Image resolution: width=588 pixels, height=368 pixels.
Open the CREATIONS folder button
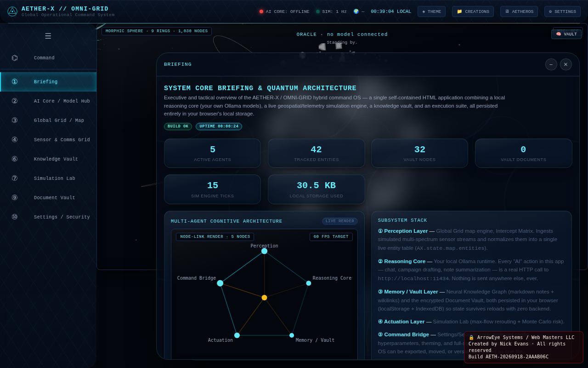point(473,11)
